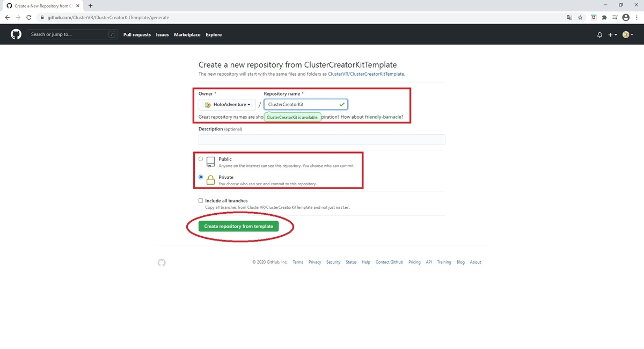
Task: Open Chrome profile account icon
Action: (625, 17)
